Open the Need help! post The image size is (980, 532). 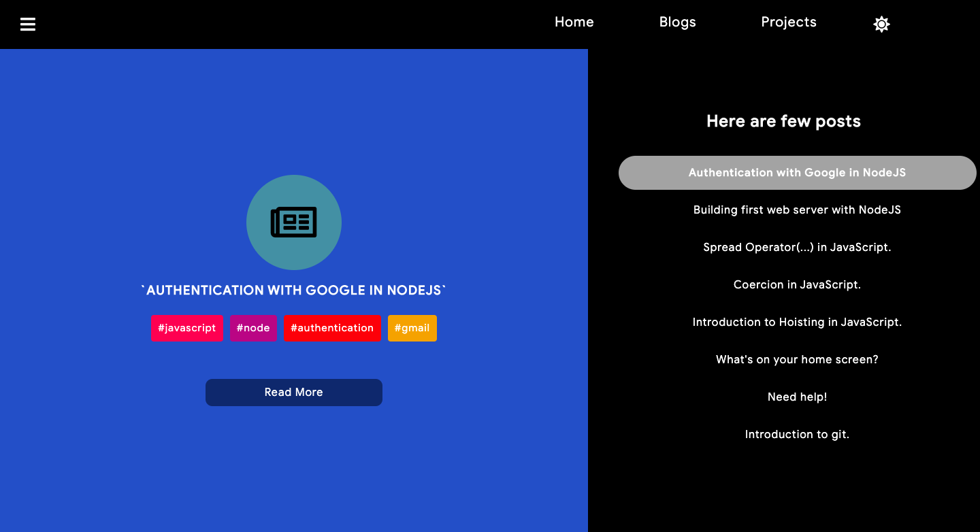pos(798,397)
